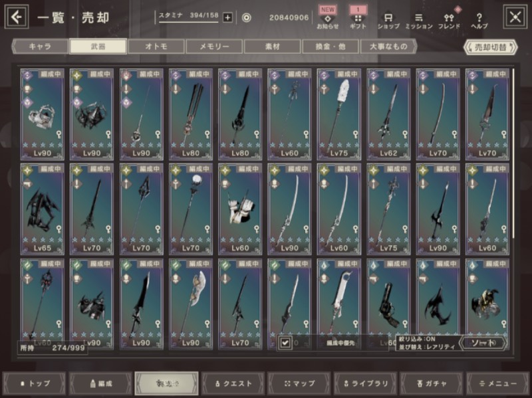Open the ショップ shop icon
This screenshot has height=398, width=532.
388,21
